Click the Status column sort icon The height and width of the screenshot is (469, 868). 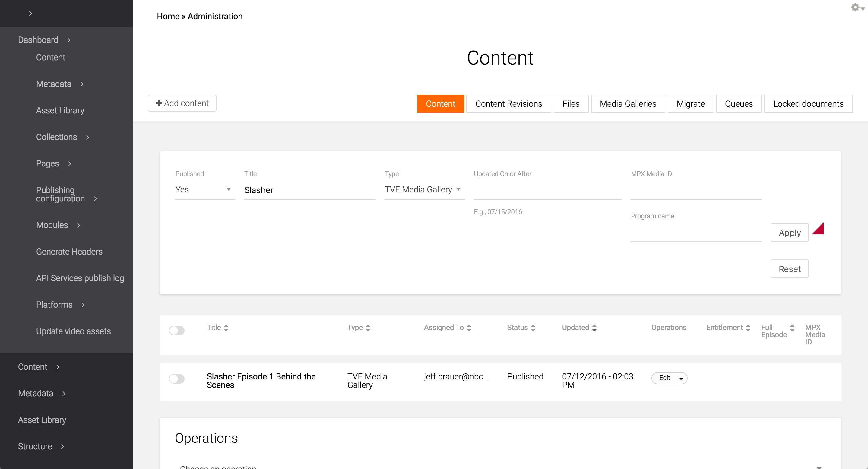(x=533, y=328)
